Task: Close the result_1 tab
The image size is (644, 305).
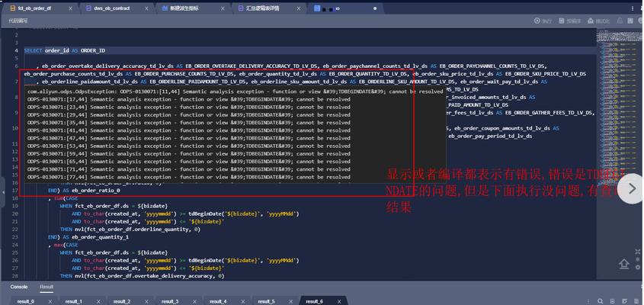Action: click(98, 301)
